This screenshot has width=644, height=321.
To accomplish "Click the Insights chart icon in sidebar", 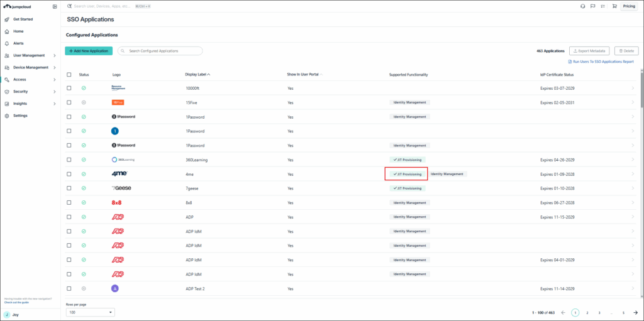I will point(7,104).
